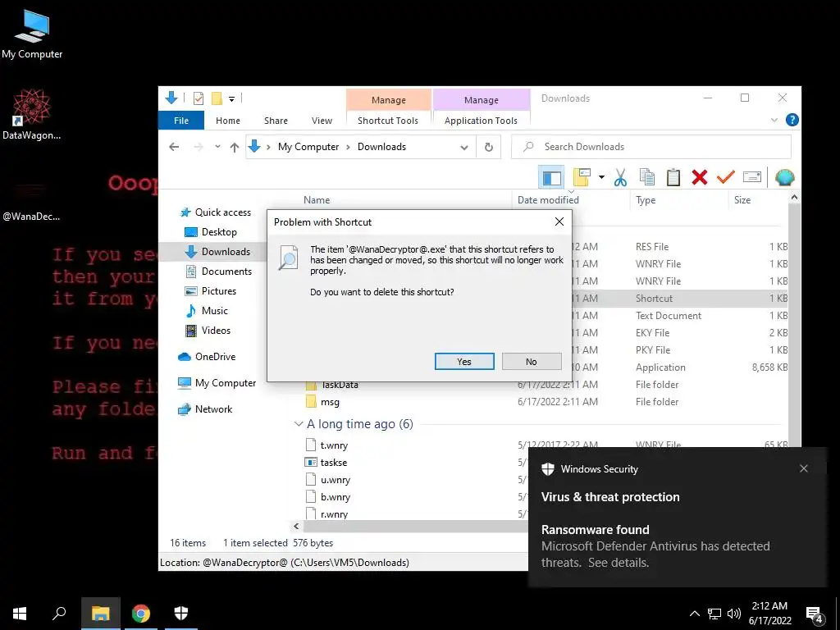Click the Explorer Help question mark icon
The height and width of the screenshot is (630, 840).
tap(792, 120)
